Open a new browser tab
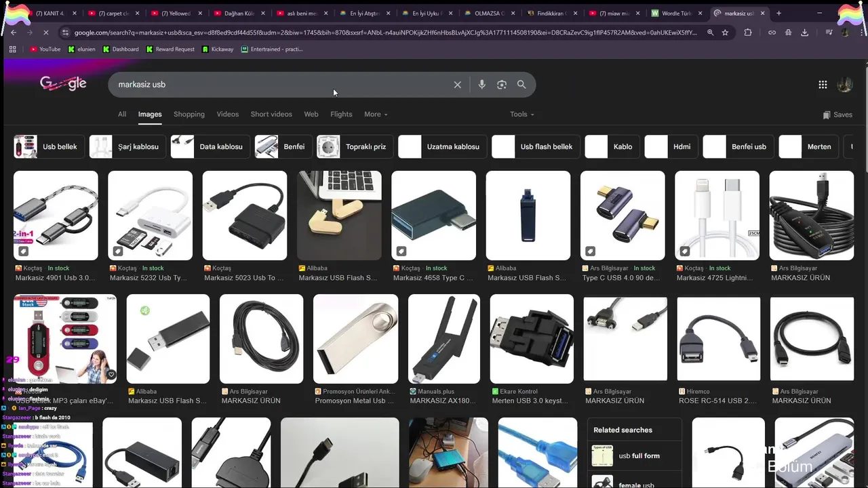 (x=778, y=13)
